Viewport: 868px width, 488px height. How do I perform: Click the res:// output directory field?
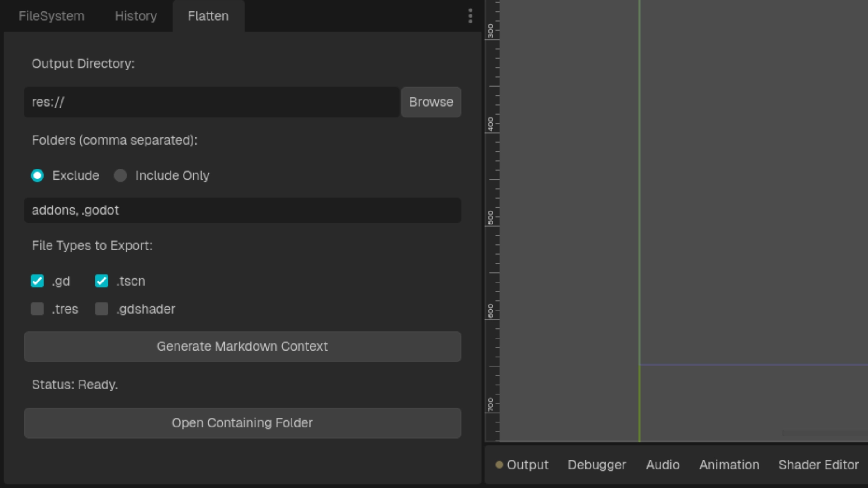(211, 102)
